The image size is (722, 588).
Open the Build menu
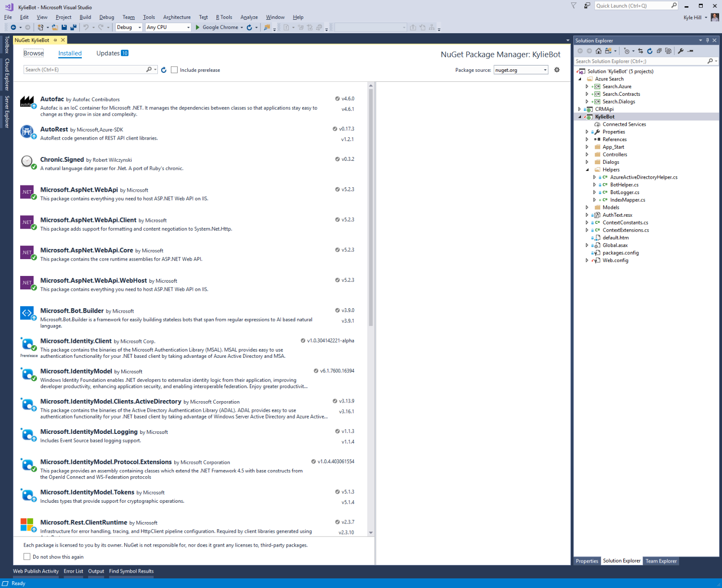coord(85,17)
